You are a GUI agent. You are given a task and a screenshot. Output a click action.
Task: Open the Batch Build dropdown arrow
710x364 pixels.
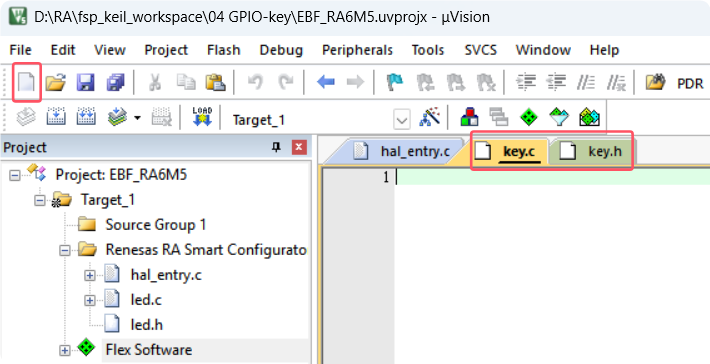point(137,119)
